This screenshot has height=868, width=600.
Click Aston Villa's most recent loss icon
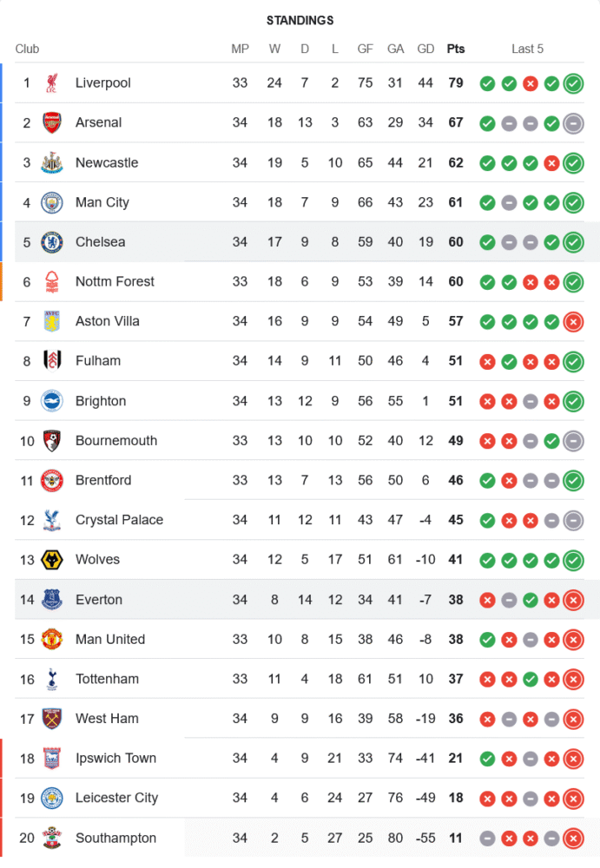click(572, 321)
